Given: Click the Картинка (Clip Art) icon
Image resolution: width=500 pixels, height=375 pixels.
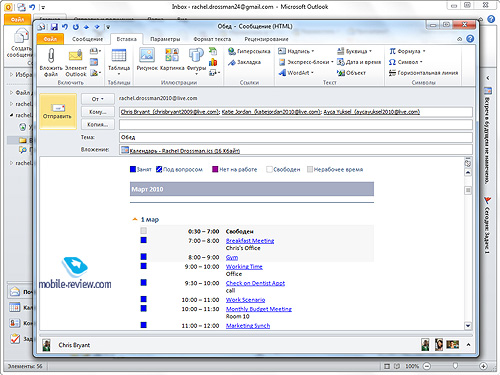Looking at the screenshot, I should 172,55.
